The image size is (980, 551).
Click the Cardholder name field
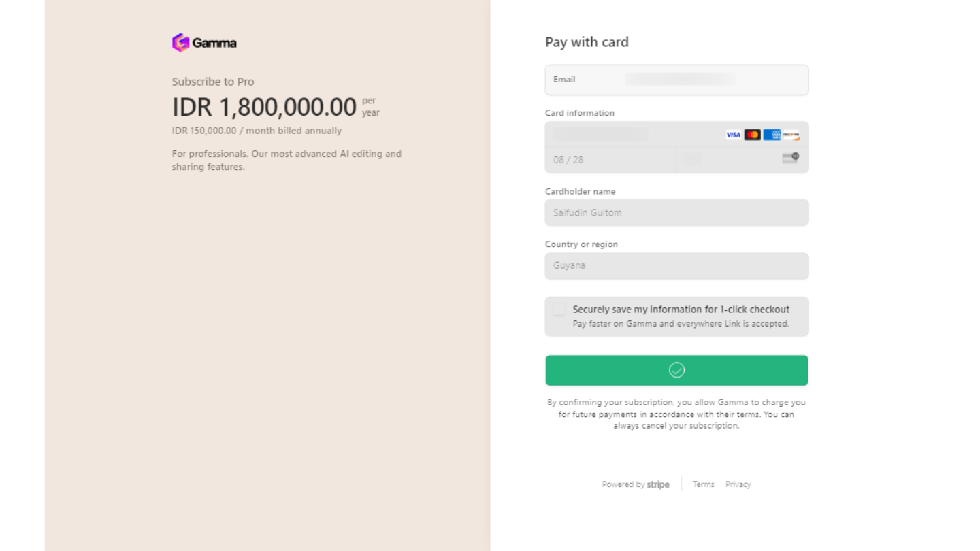(x=676, y=213)
